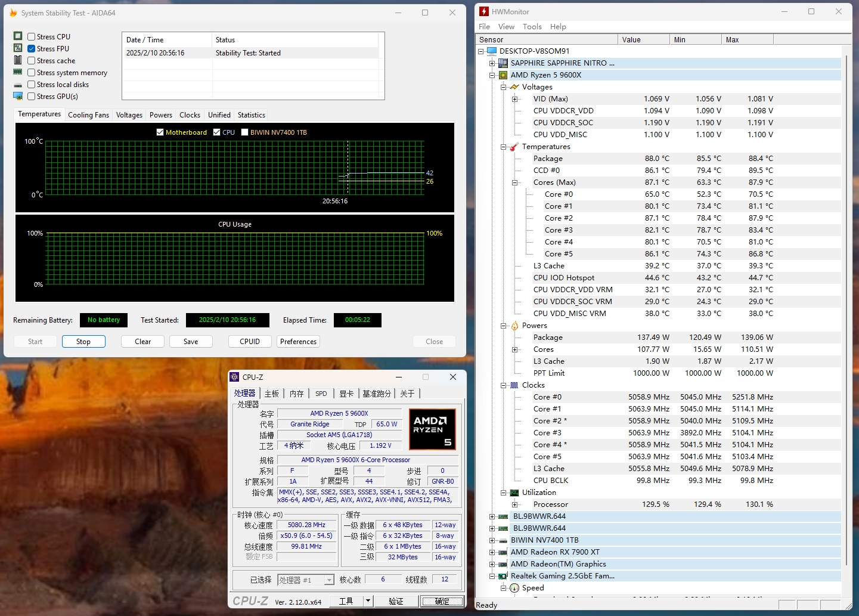
Task: Click the disk icon beside Stress local disks
Action: [18, 85]
